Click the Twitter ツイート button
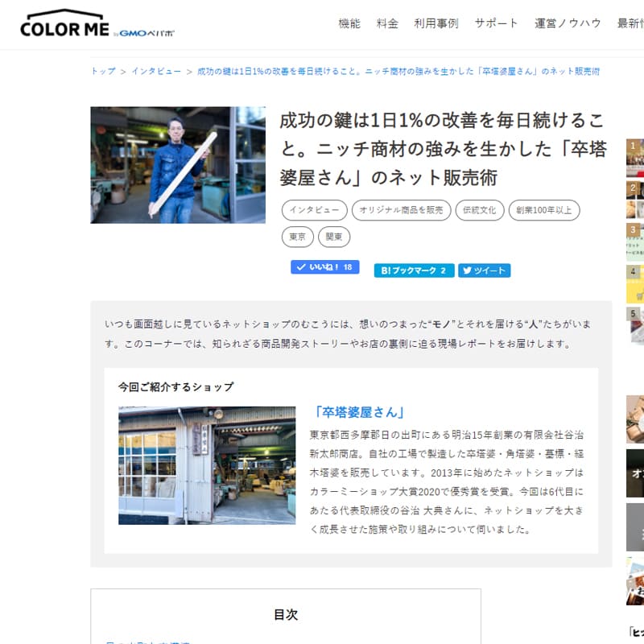This screenshot has width=644, height=644. [x=484, y=270]
